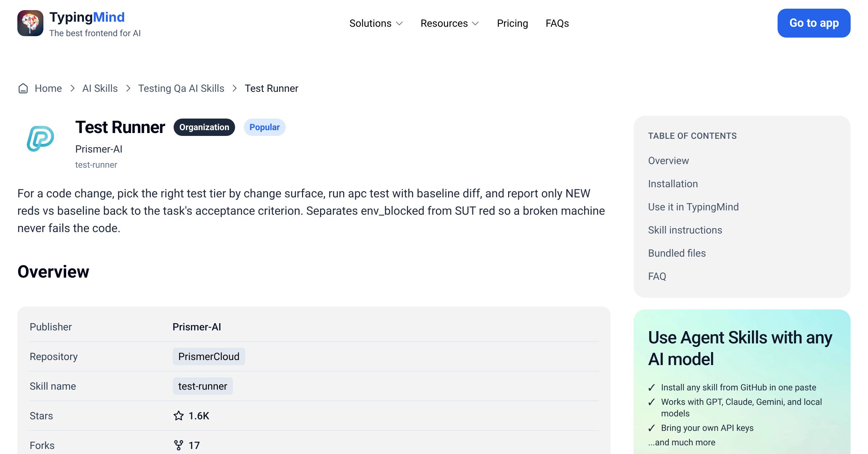
Task: Click the TypingMind brain logo icon
Action: [x=30, y=23]
